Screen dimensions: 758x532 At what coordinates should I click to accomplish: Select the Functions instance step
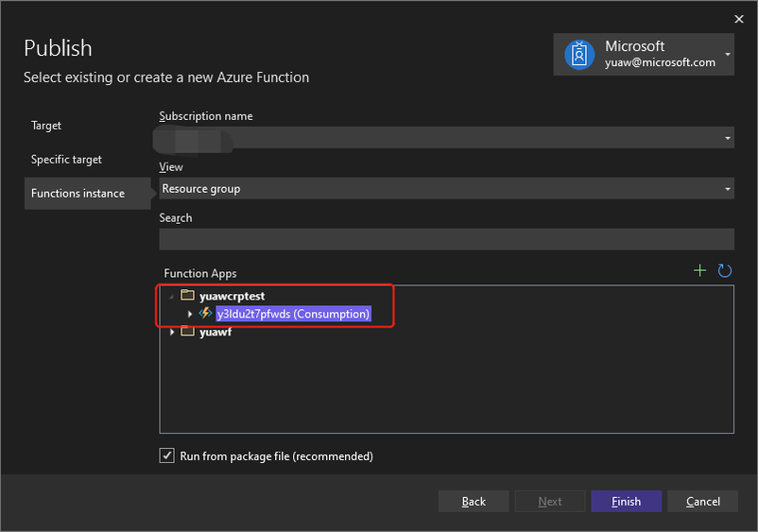coord(88,194)
